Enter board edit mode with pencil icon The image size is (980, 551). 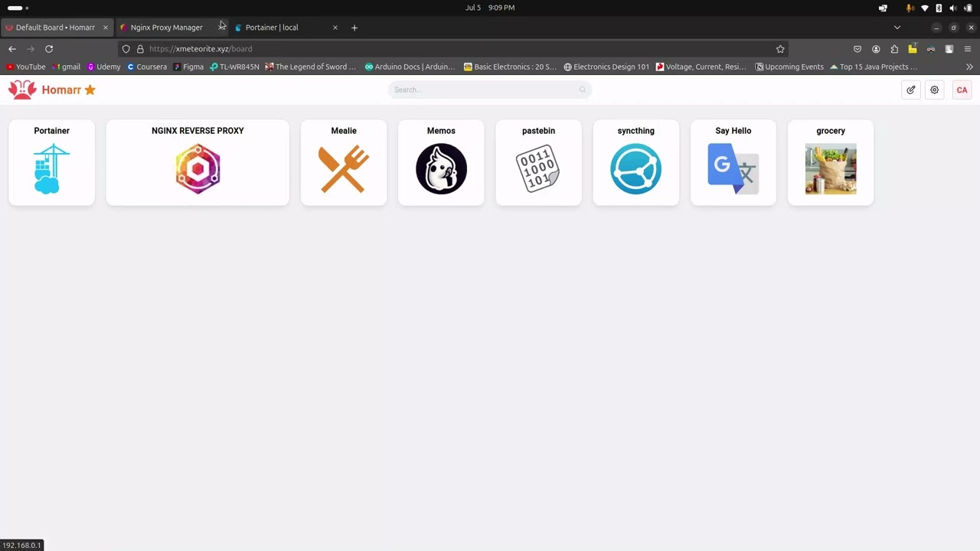point(911,90)
